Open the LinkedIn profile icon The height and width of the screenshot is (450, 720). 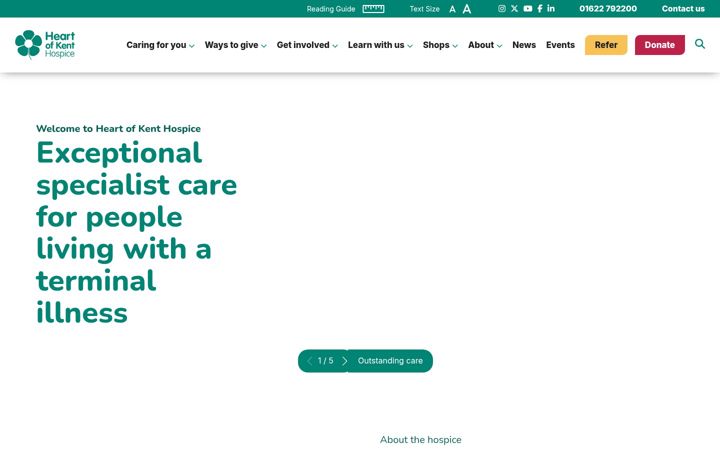click(551, 9)
